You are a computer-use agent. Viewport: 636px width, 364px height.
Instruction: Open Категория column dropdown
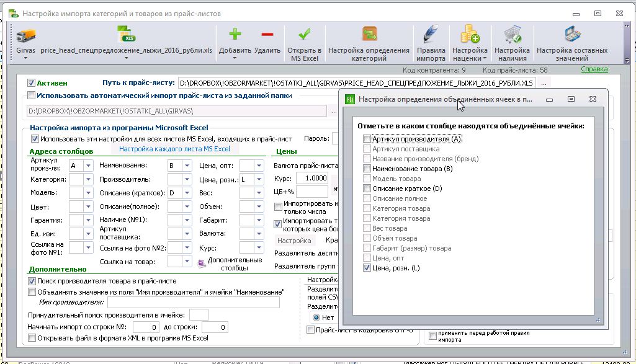coord(88,179)
